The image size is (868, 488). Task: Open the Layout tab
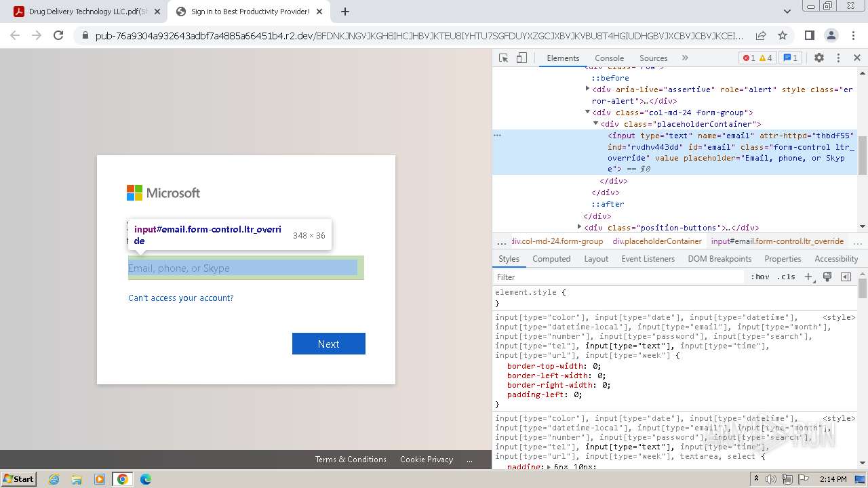(x=596, y=259)
